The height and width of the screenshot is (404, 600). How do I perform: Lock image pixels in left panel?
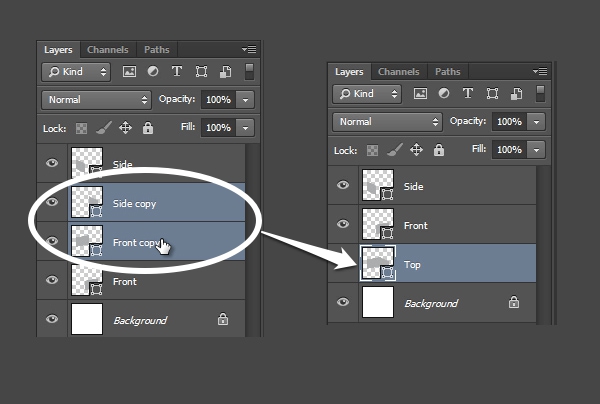(104, 128)
